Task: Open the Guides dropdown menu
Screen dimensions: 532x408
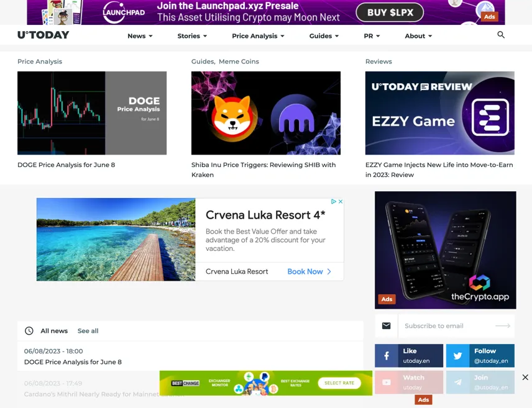Action: click(x=324, y=36)
